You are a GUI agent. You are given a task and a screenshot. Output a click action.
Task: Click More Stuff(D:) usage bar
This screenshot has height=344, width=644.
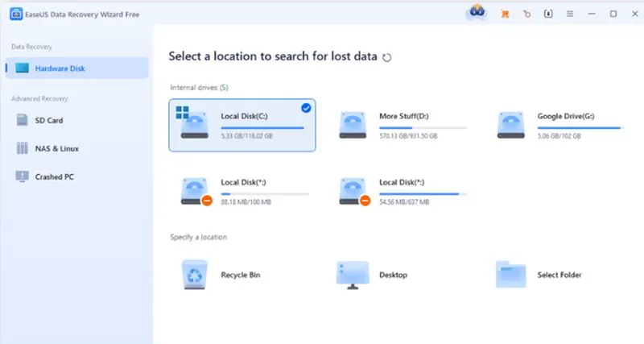coord(423,128)
